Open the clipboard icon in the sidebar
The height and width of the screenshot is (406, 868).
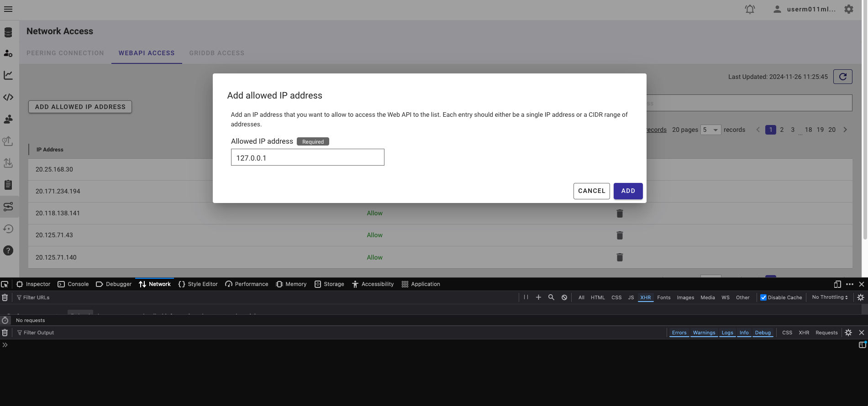pyautogui.click(x=8, y=185)
